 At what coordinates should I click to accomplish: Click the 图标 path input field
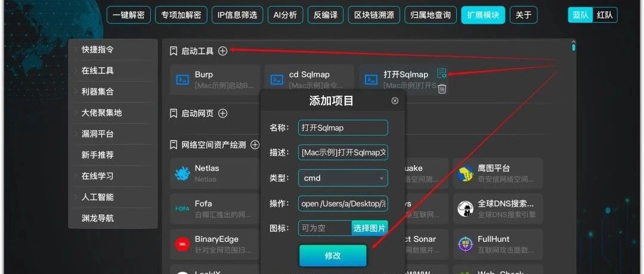325,228
